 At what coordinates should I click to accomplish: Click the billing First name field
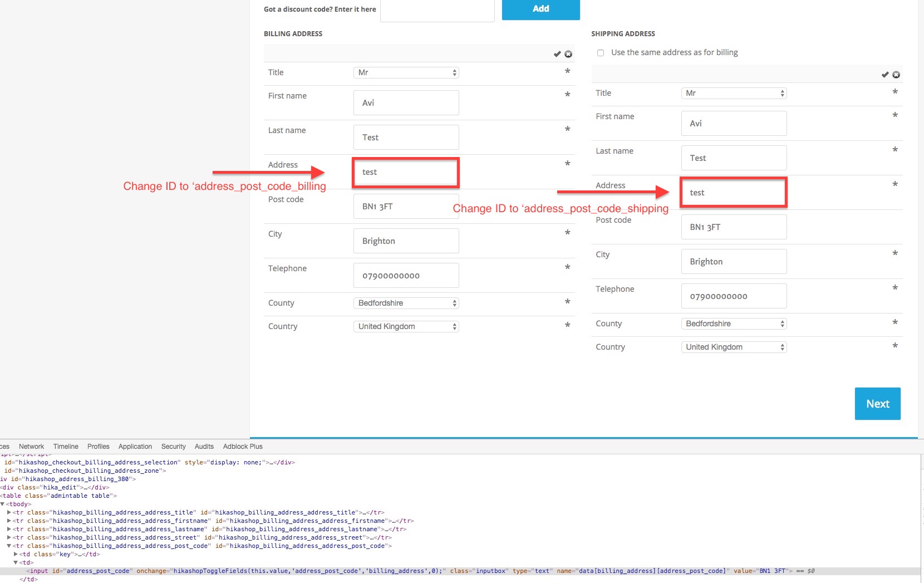tap(406, 103)
